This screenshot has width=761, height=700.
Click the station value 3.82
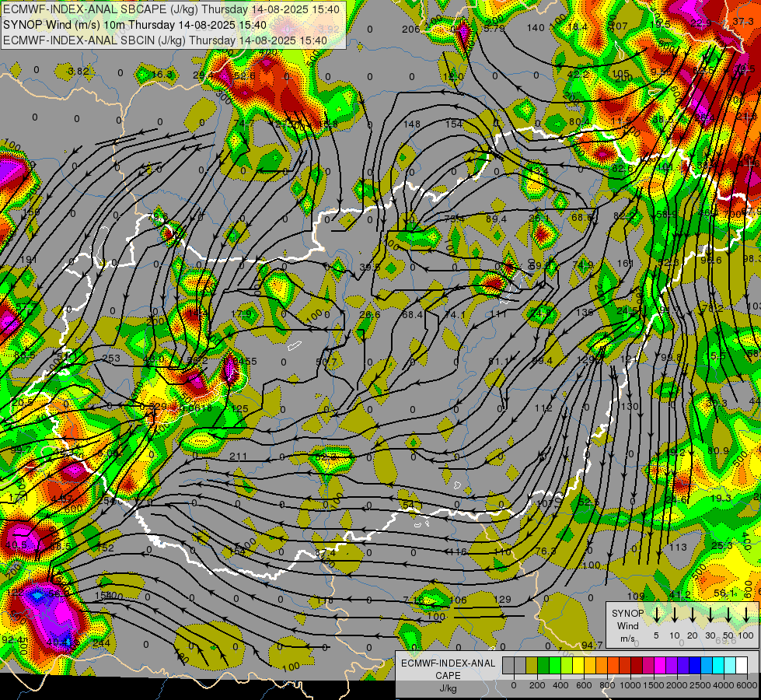click(79, 72)
